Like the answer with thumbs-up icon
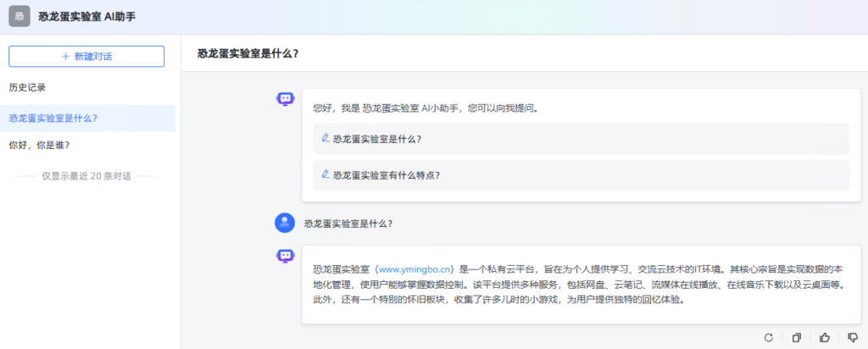868x349 pixels. coord(825,337)
